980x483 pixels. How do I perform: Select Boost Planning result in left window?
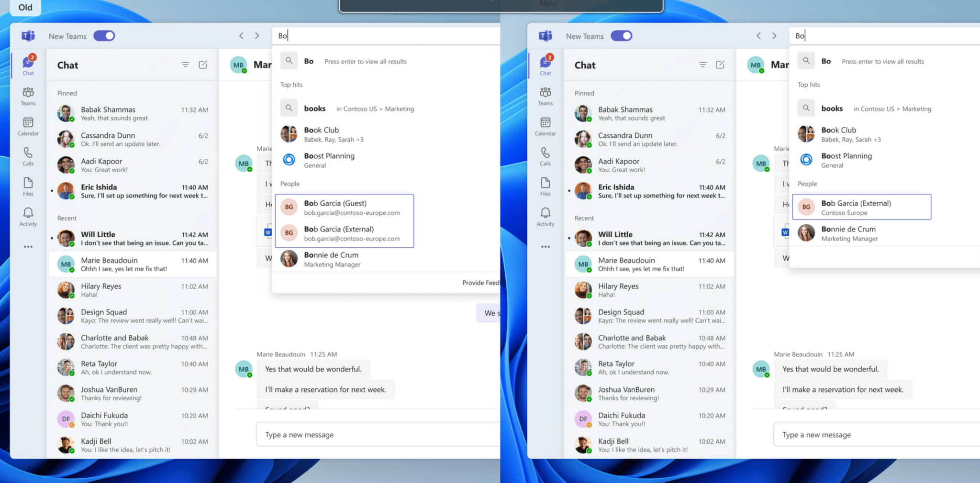(386, 160)
